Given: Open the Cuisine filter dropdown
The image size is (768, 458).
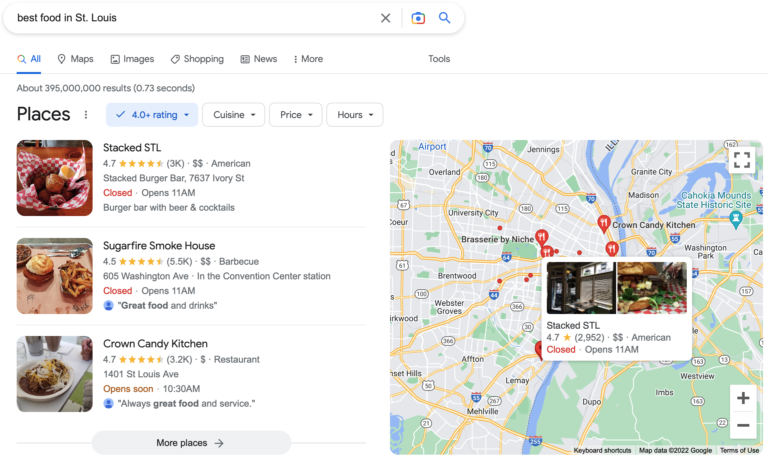Looking at the screenshot, I should tap(234, 115).
